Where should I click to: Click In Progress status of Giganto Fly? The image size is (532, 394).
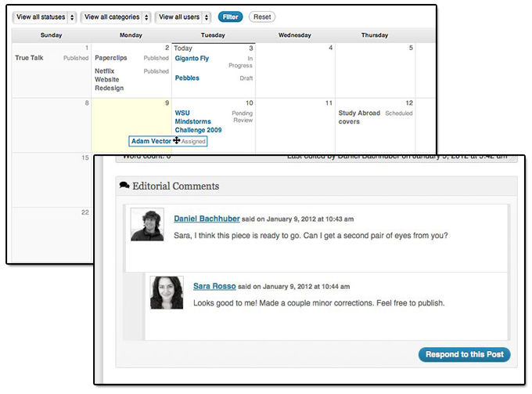[x=240, y=62]
